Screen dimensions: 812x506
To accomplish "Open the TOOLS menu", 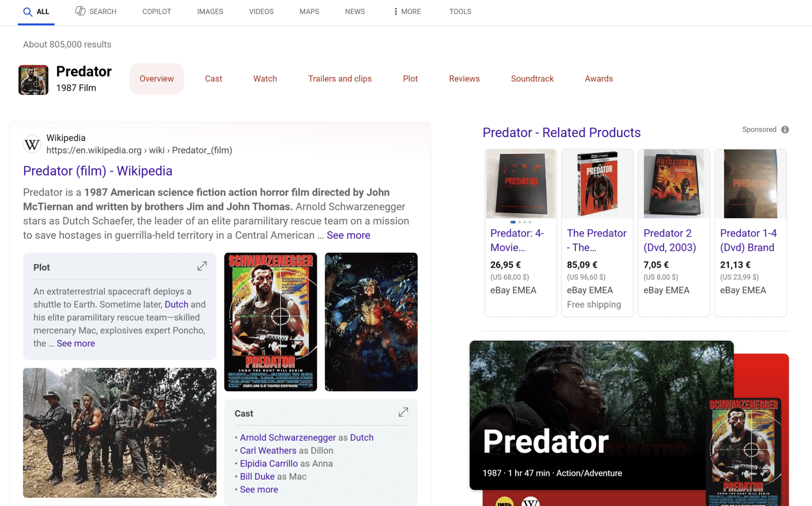I will click(x=460, y=12).
